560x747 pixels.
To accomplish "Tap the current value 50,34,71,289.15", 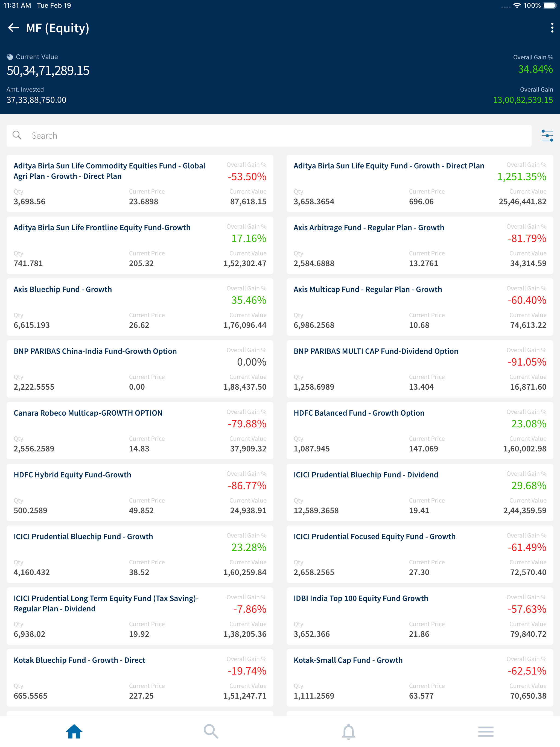I will click(x=48, y=71).
